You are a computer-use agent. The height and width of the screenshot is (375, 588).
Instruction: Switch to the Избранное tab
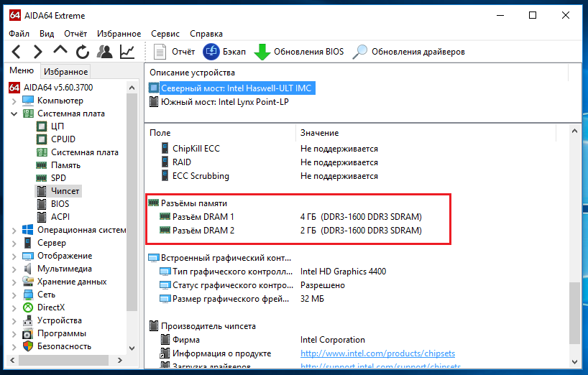click(65, 72)
